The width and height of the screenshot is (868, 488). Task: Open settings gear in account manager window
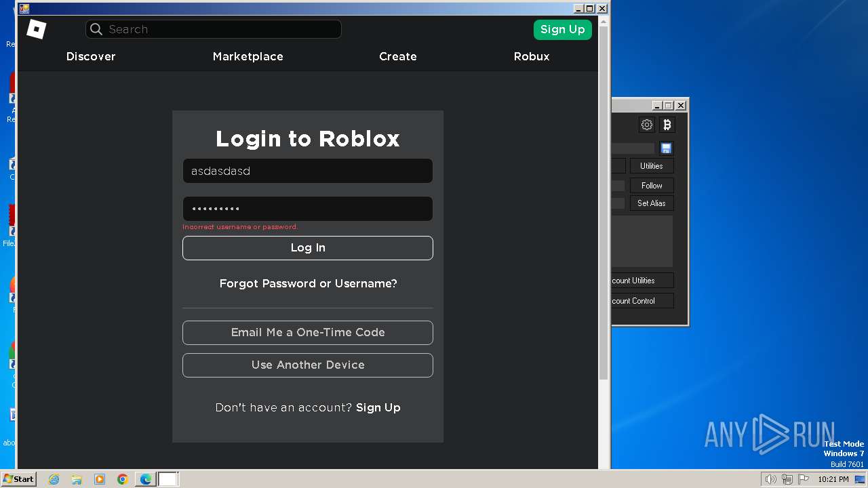pyautogui.click(x=647, y=125)
